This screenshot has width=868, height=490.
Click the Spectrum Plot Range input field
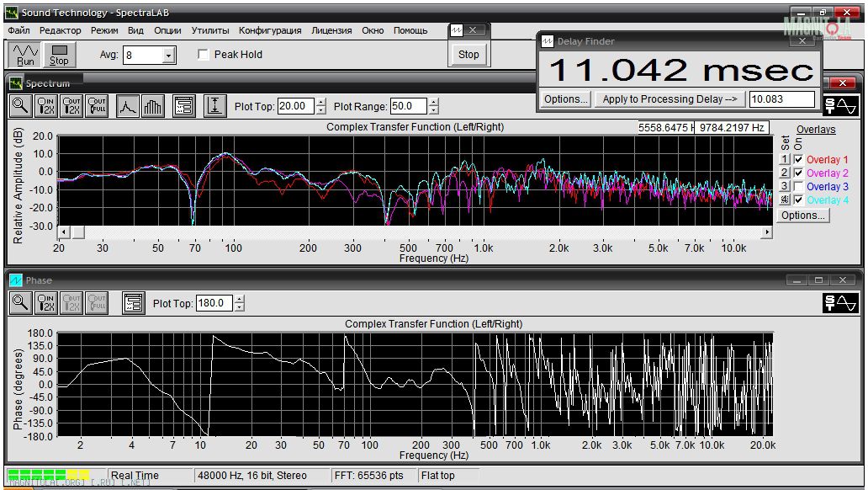coord(409,106)
